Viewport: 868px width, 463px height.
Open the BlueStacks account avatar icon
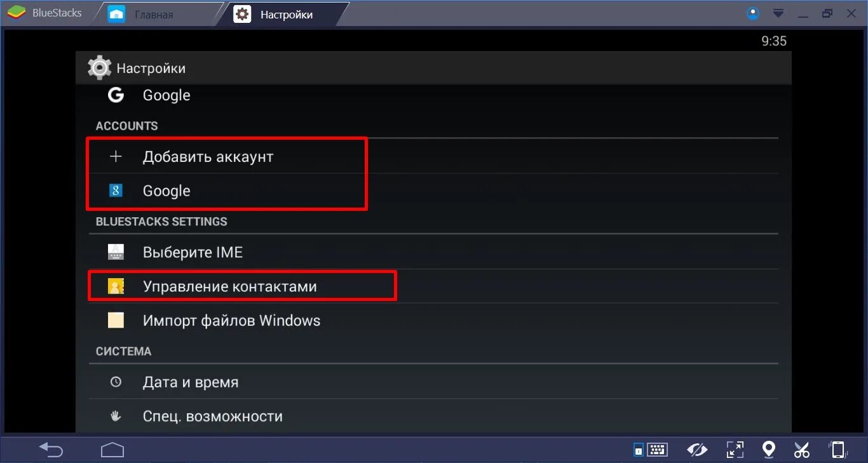(x=754, y=13)
